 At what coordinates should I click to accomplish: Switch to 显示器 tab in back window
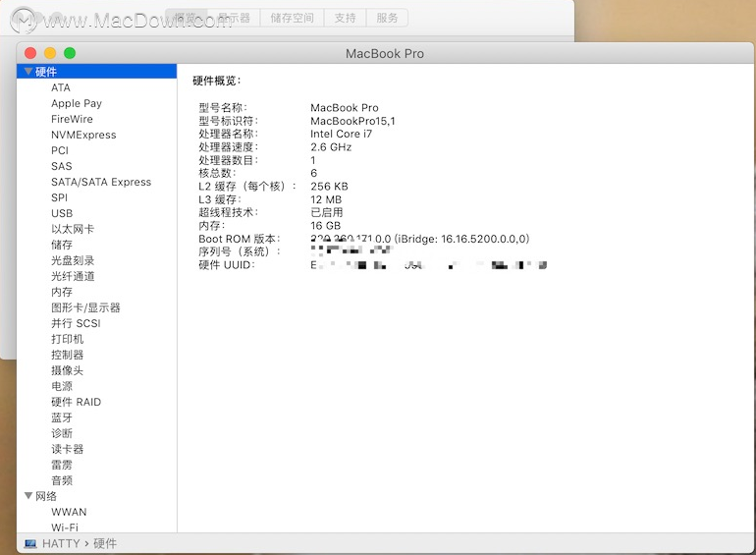tap(234, 18)
